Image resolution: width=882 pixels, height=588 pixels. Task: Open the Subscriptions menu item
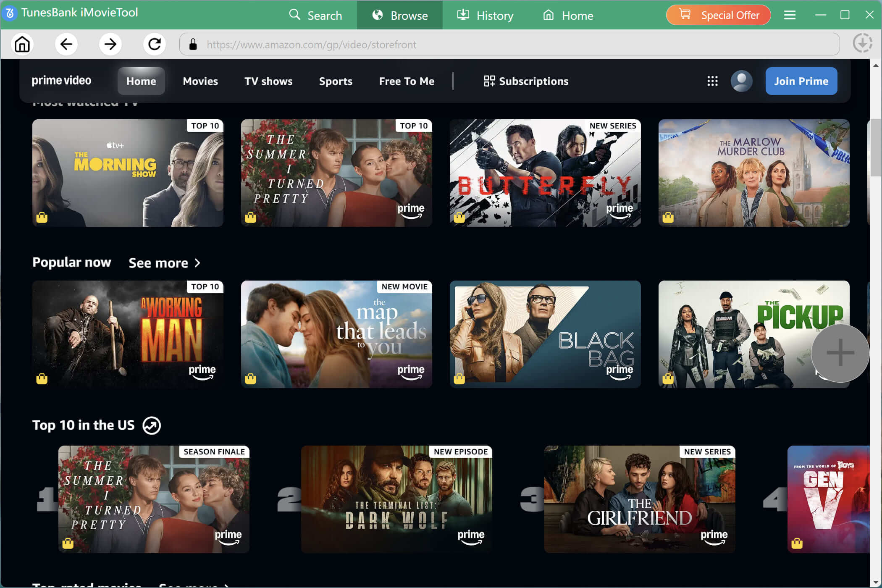pyautogui.click(x=526, y=81)
